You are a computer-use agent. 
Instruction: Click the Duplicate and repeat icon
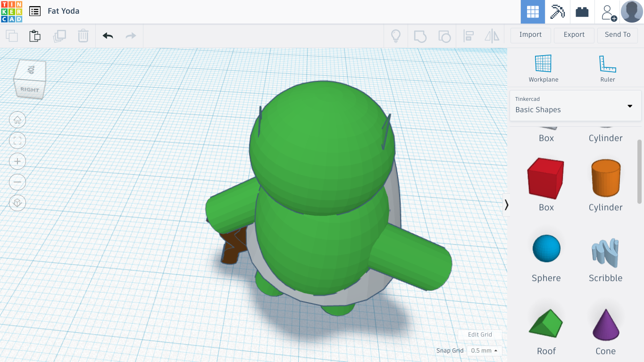(59, 36)
